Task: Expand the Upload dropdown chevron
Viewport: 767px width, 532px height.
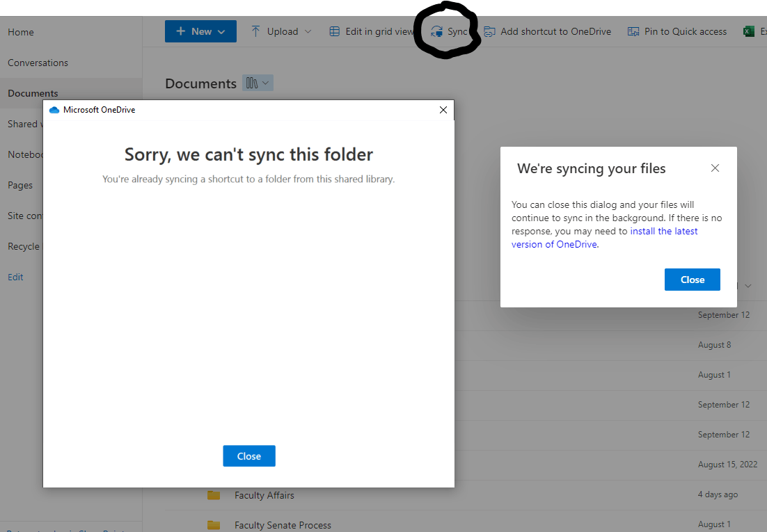Action: pyautogui.click(x=308, y=31)
